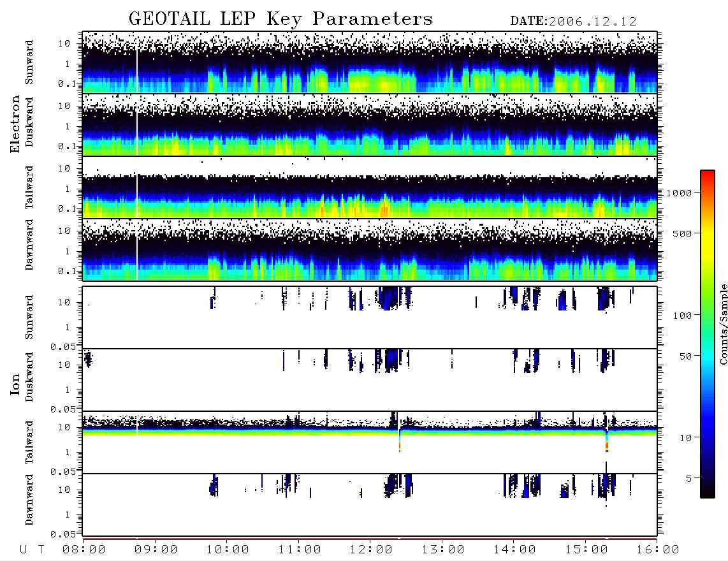Viewport: 728px width, 561px height.
Task: Select the DATE:2006.12.12 label
Action: (x=573, y=22)
